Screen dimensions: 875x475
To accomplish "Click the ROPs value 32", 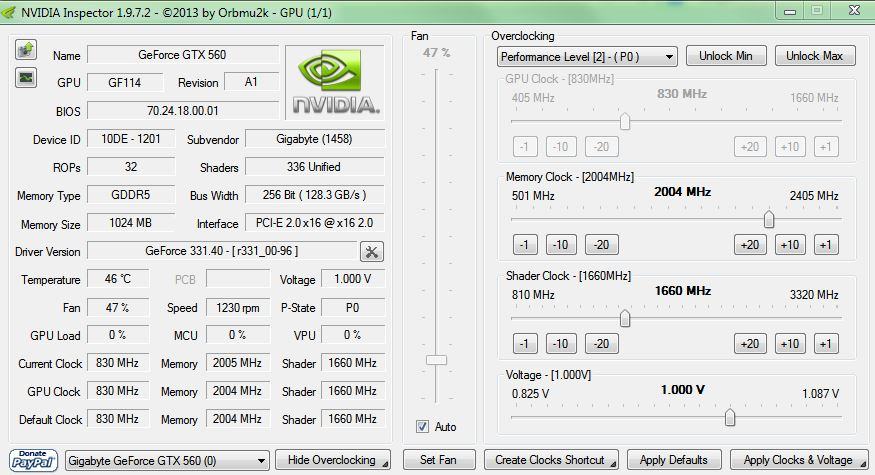I will click(131, 167).
